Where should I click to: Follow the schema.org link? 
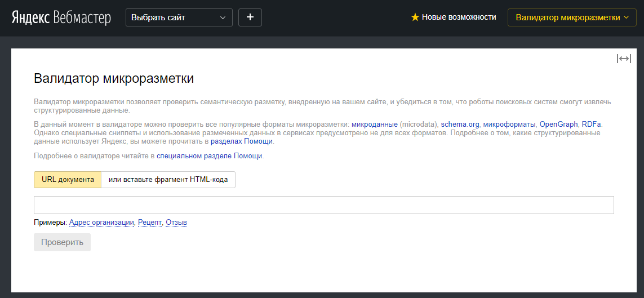460,124
